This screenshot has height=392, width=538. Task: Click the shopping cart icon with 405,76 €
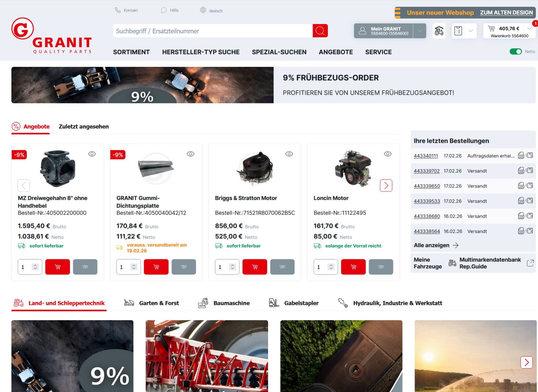point(492,29)
